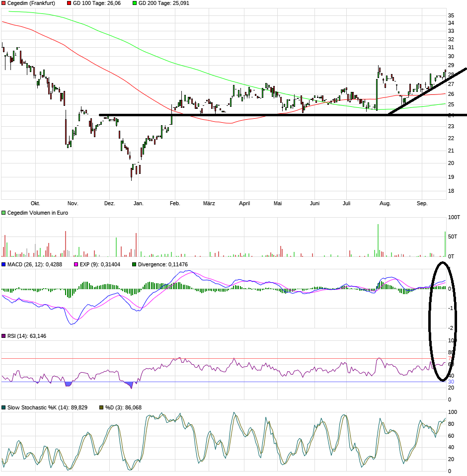
Task: Click the price axis value 35
Action: coord(451,15)
